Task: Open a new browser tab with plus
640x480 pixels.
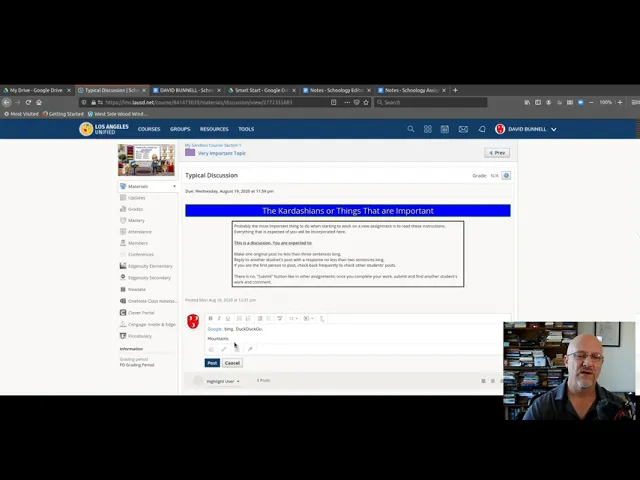Action: tap(456, 90)
